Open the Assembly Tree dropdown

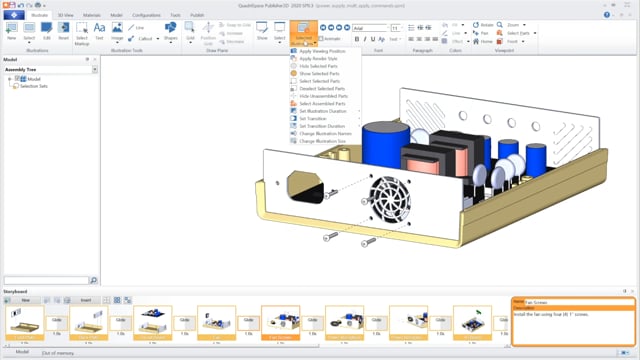tap(95, 69)
